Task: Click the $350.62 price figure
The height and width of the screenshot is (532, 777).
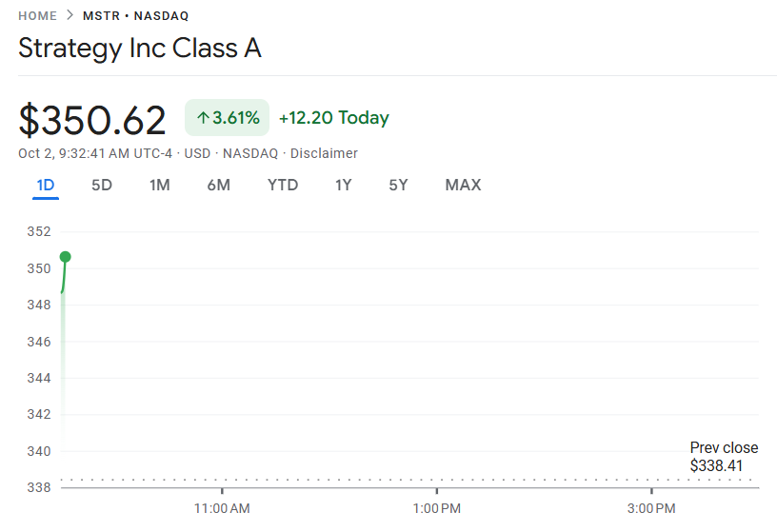Action: point(92,120)
